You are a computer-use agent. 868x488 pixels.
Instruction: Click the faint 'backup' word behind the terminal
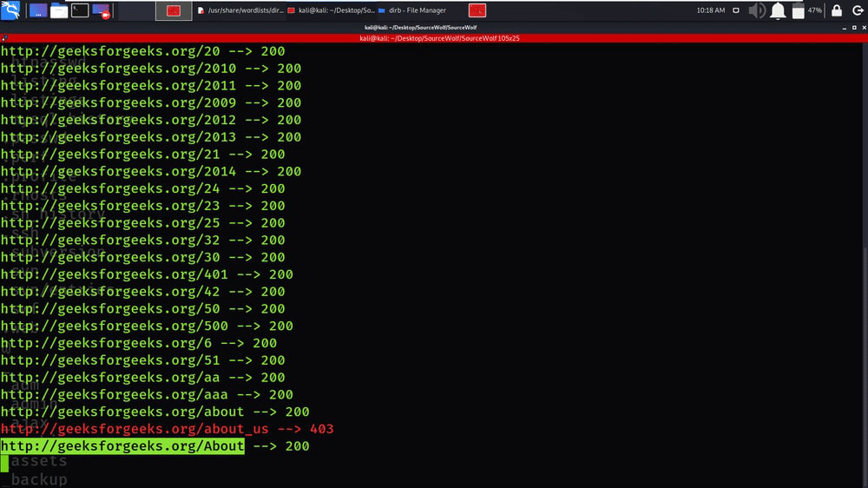pos(39,479)
